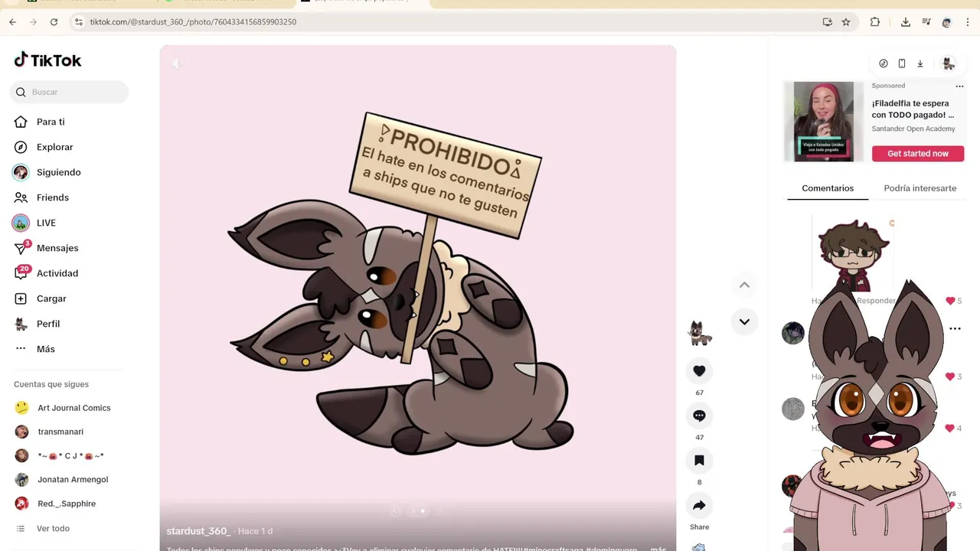Open the profile avatar menu at top right
980x551 pixels.
point(949,64)
